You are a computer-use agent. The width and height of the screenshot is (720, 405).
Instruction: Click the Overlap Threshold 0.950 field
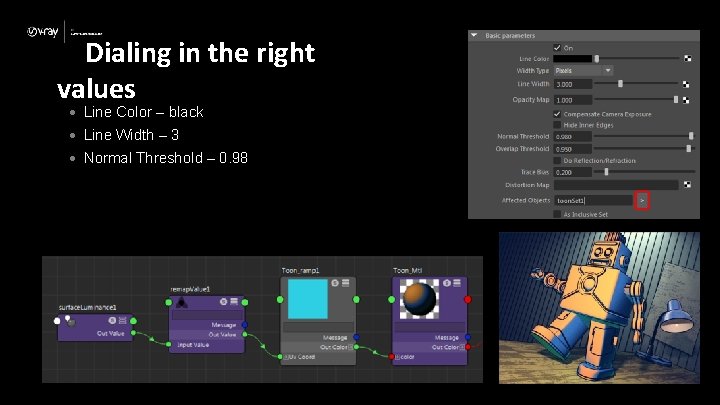point(573,149)
